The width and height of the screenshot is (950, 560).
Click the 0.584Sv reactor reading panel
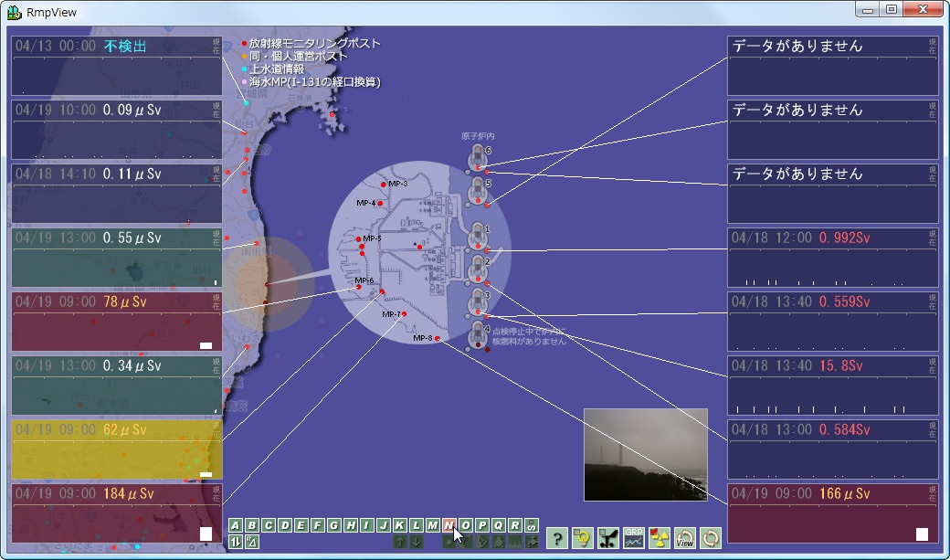833,449
